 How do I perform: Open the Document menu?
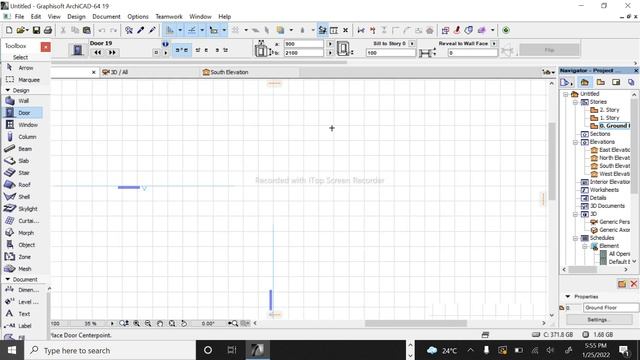coord(106,16)
